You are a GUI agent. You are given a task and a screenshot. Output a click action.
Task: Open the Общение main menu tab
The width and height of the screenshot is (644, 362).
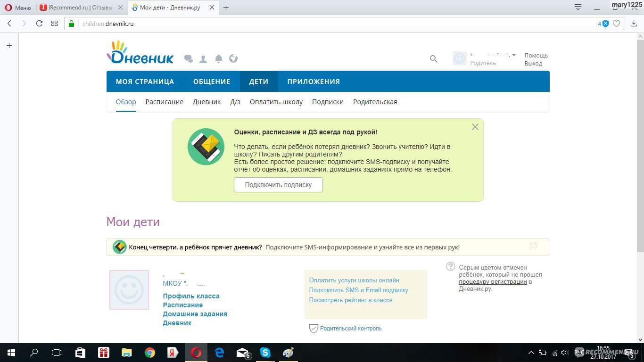[x=212, y=82]
